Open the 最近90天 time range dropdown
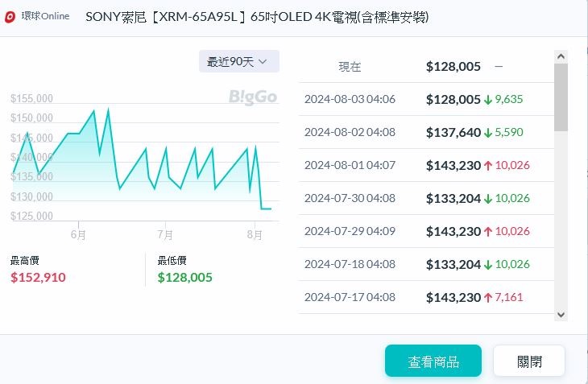The image size is (588, 384). [x=239, y=61]
